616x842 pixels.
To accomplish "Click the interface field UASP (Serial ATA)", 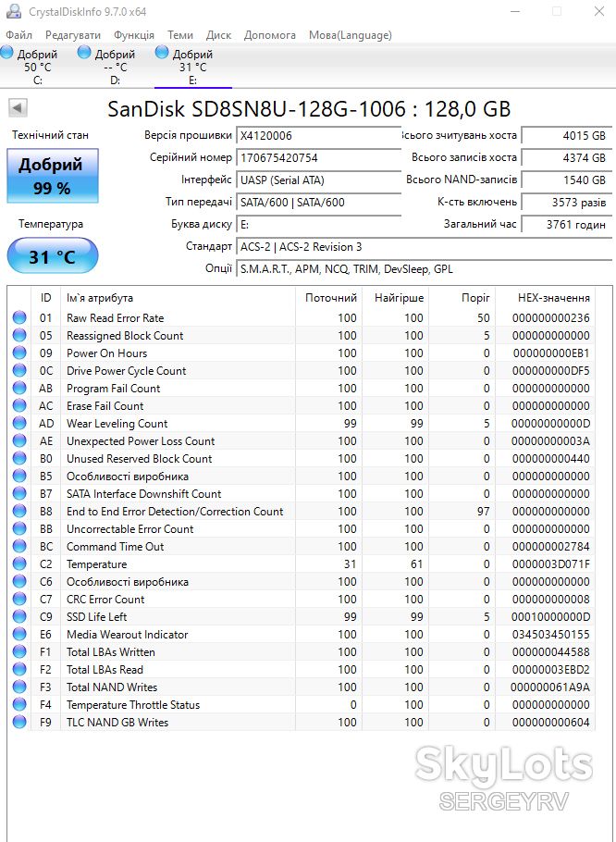I will click(319, 180).
